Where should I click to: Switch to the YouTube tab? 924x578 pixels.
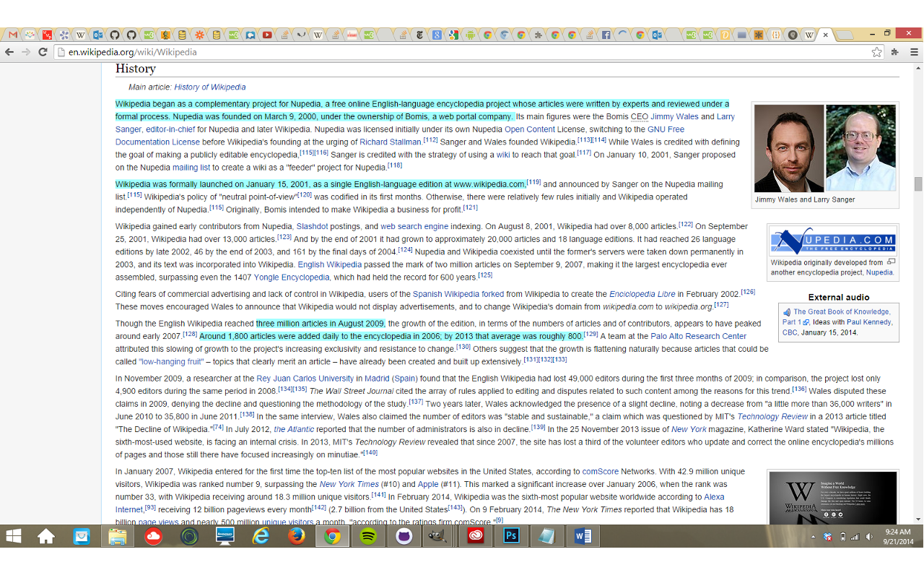click(x=268, y=35)
